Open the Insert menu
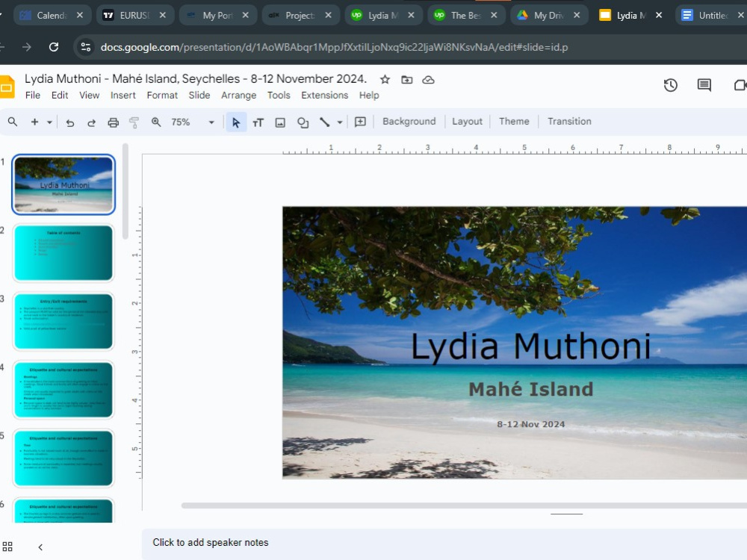 (x=123, y=96)
